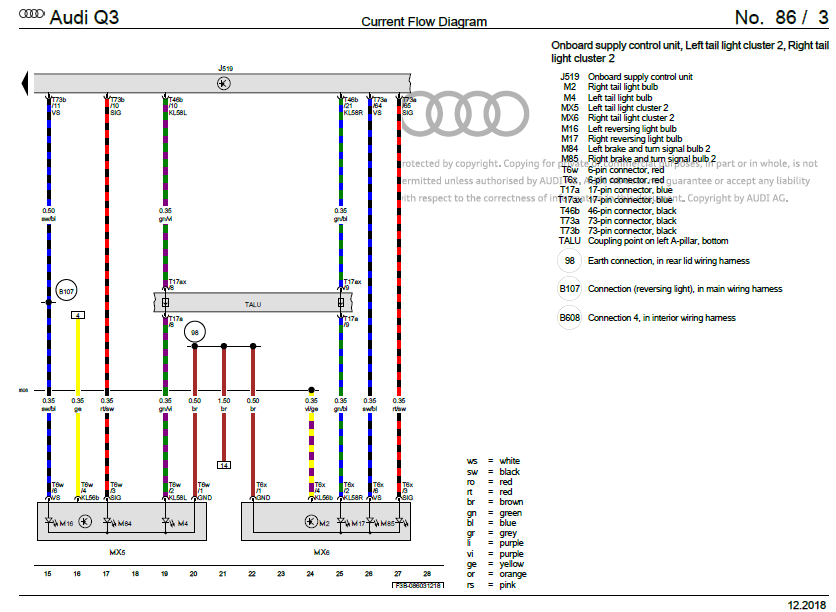836x612 pixels.
Task: Select the Current Flow Diagram header
Action: pyautogui.click(x=423, y=20)
